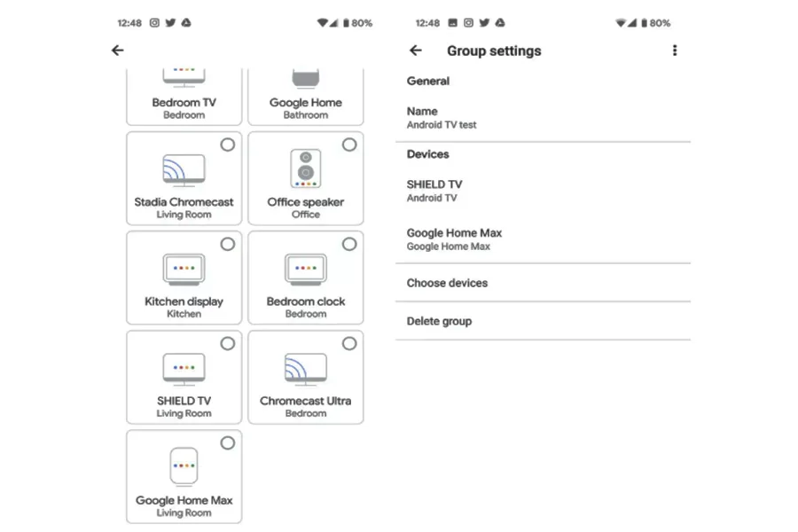
Task: Tap Instagram notification icon in right status bar
Action: (468, 22)
